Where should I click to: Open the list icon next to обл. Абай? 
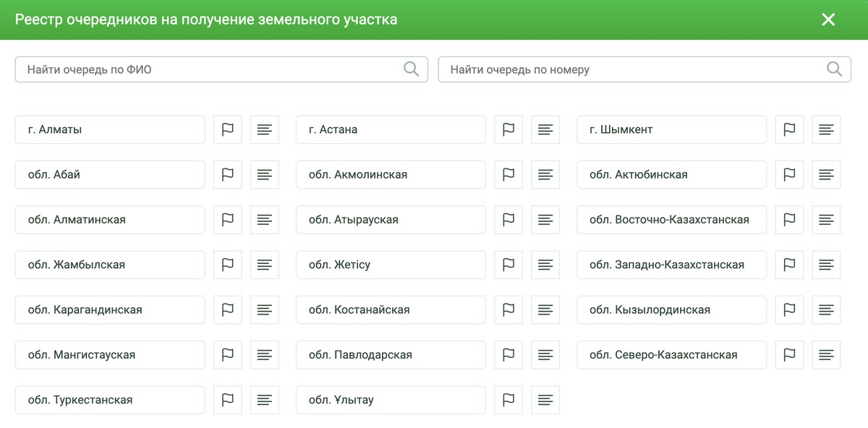[265, 174]
